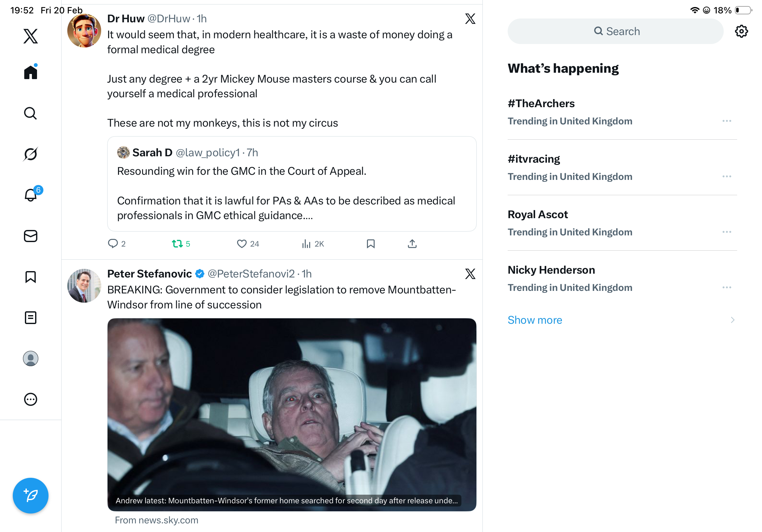762x532 pixels.
Task: Open Notifications bell with 6 badge
Action: 31,195
